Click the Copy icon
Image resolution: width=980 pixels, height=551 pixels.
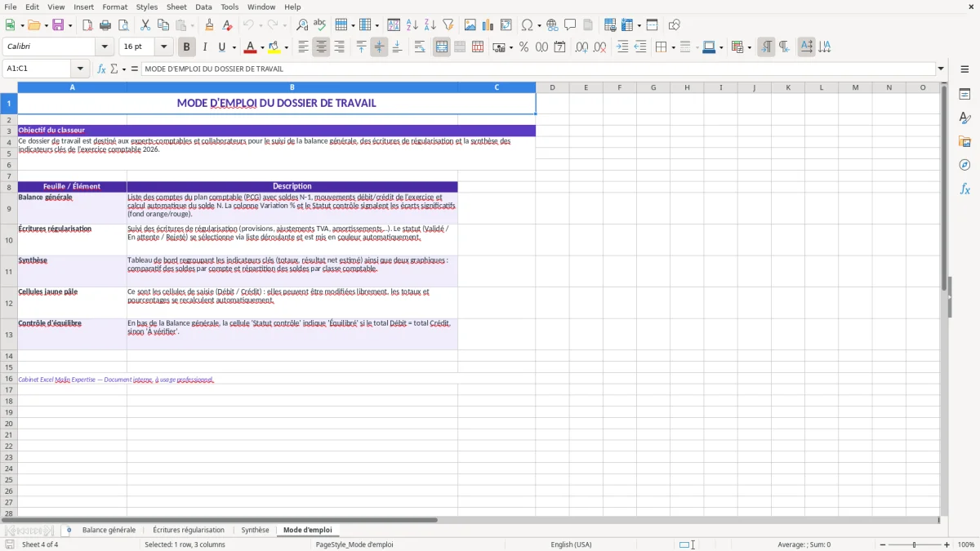click(x=163, y=25)
